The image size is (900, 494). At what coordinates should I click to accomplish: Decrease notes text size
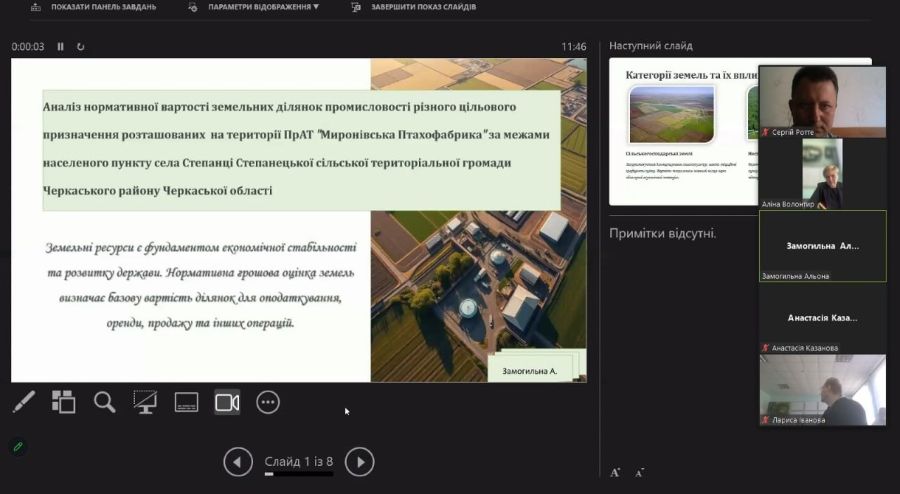(639, 473)
